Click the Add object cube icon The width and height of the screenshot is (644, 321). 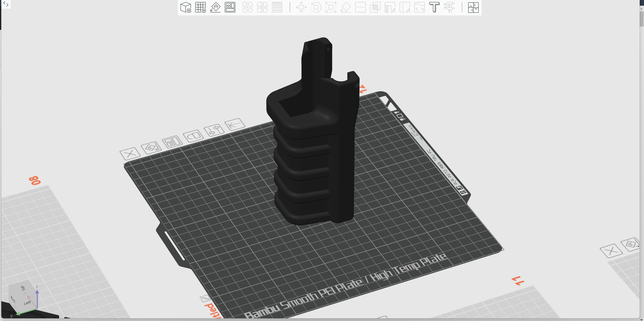pos(186,7)
